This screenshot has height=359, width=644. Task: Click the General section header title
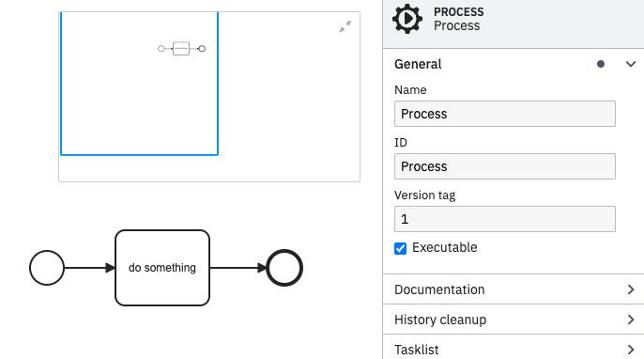click(x=418, y=64)
